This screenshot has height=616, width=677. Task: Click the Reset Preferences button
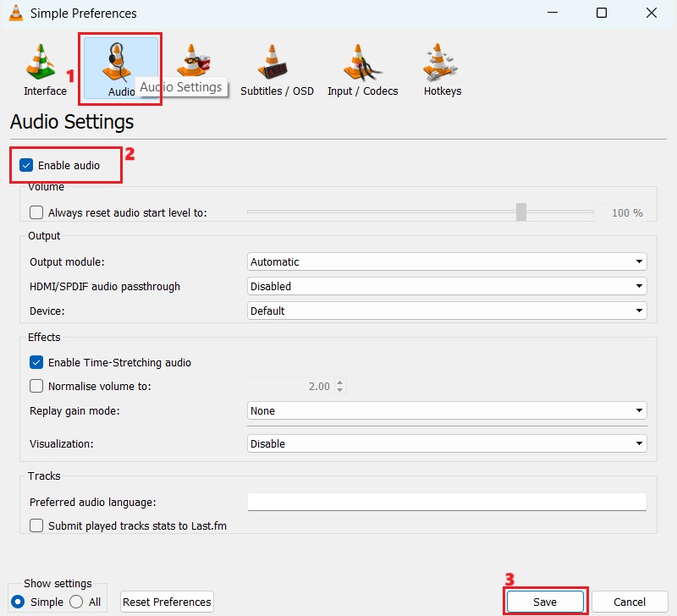point(167,602)
